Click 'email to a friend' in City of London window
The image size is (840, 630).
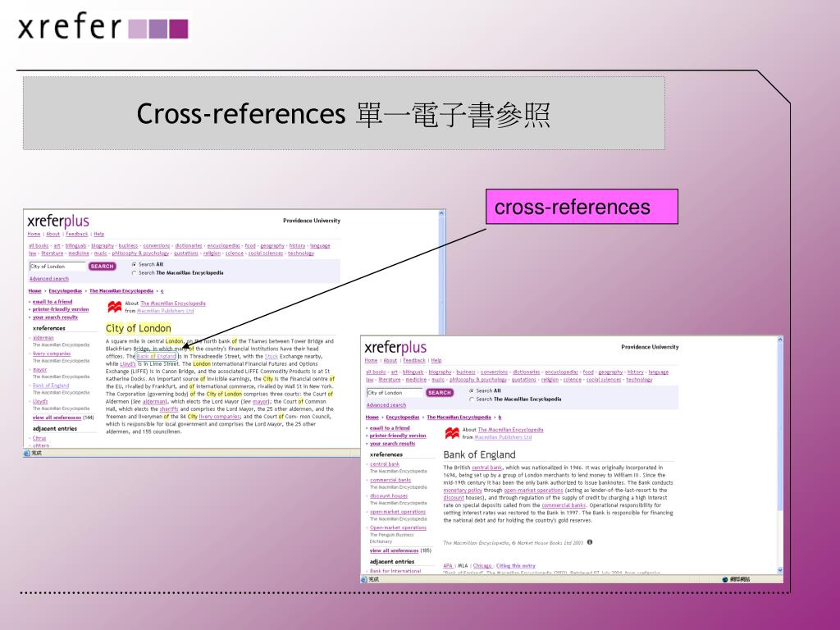[x=52, y=302]
